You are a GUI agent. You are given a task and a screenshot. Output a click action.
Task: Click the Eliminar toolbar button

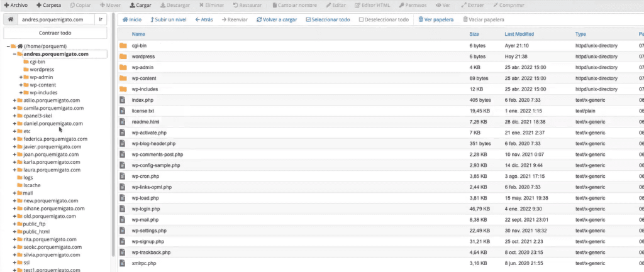tap(211, 5)
